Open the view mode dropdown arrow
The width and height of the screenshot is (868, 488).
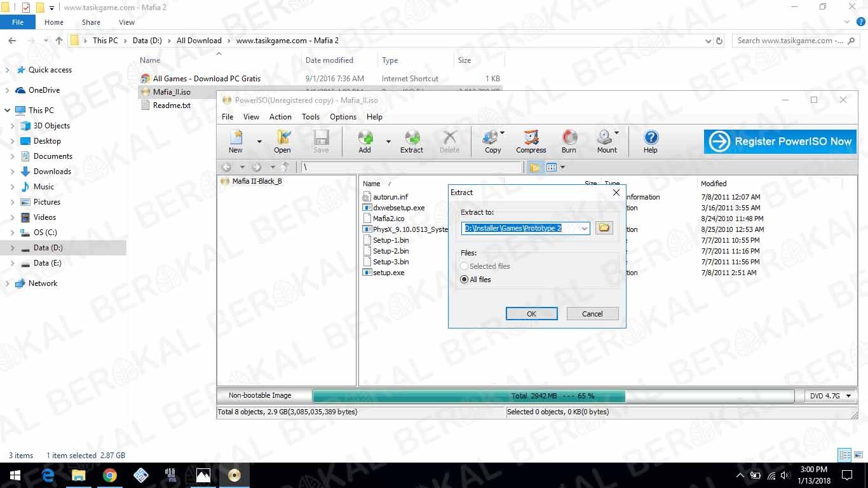point(562,167)
